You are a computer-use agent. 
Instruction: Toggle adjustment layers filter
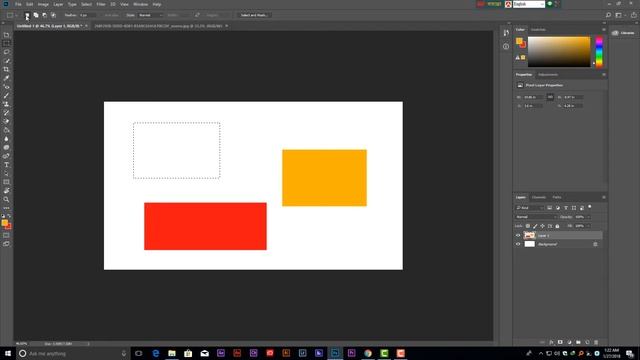(558, 208)
